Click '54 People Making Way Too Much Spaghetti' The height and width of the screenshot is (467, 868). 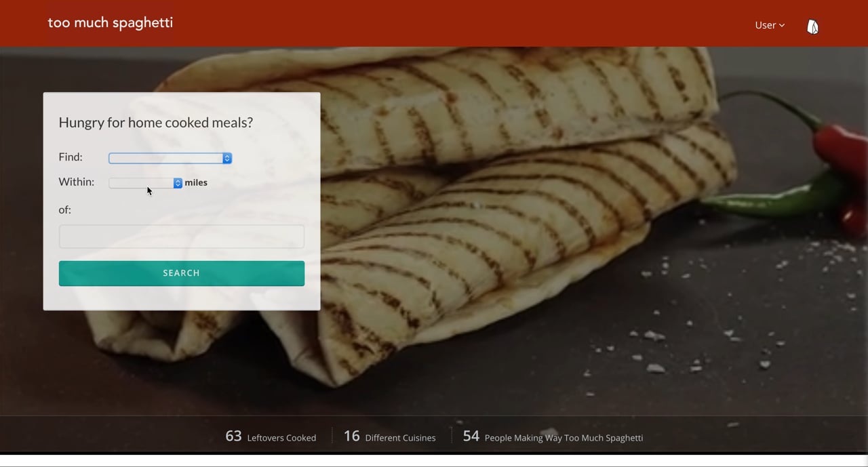coord(553,436)
